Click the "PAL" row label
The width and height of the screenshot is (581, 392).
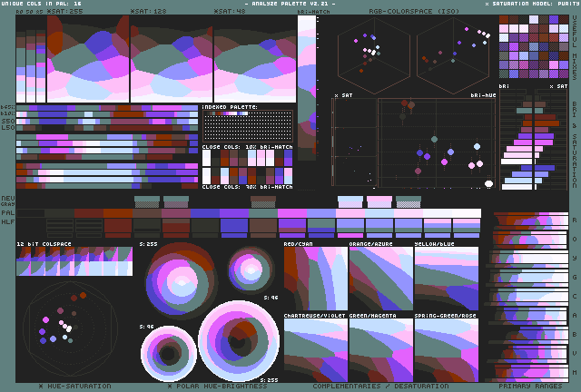8,212
